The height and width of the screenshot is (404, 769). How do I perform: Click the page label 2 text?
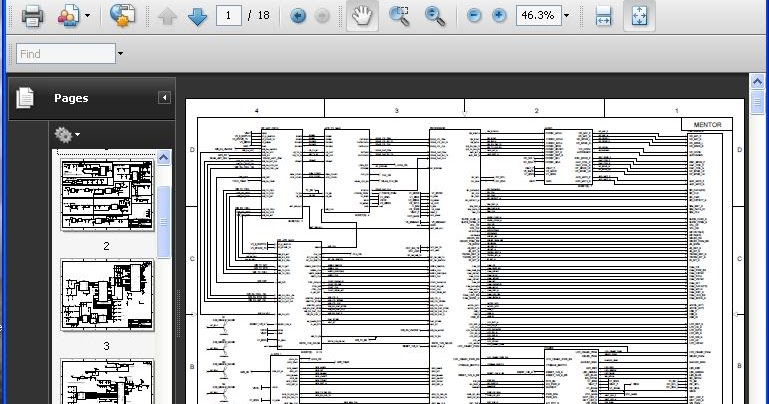tap(106, 246)
